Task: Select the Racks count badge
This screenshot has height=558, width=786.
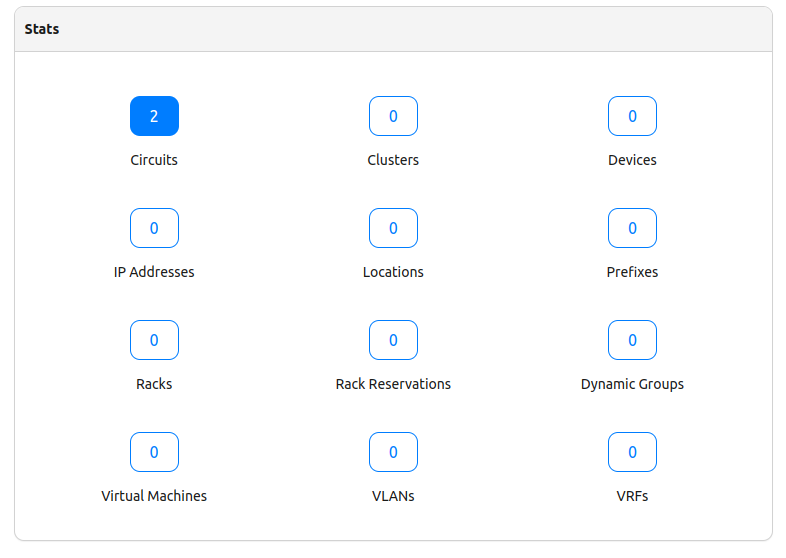Action: click(154, 340)
